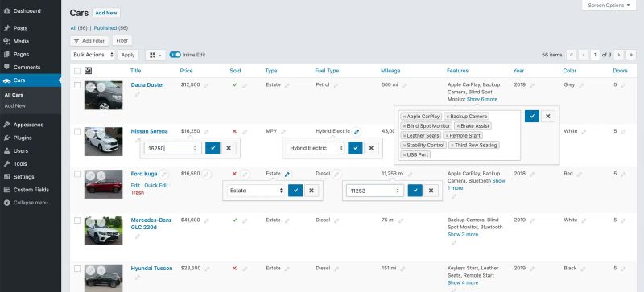Remove the USB Port tag
Screen dimensions: 644x292
pos(404,154)
